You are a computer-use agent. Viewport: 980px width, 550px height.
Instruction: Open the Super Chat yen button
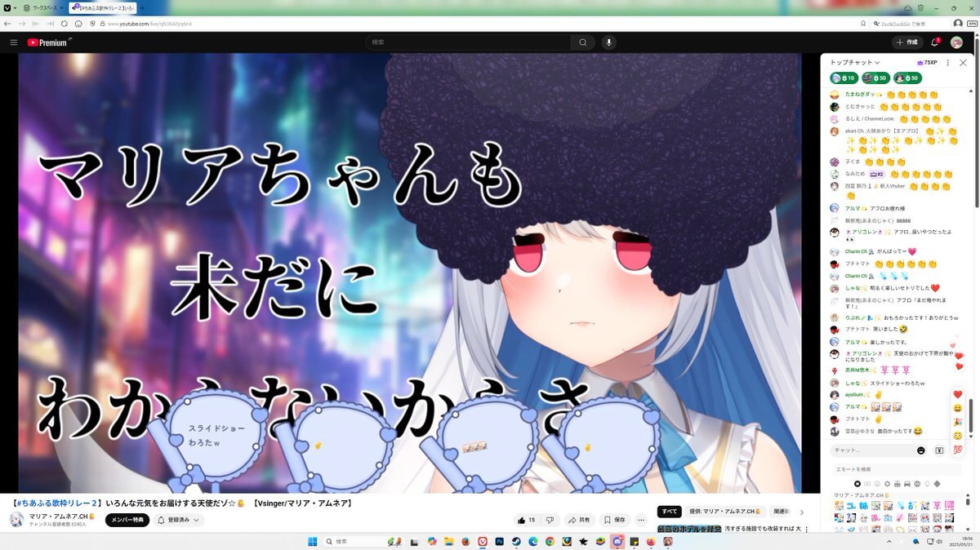[x=939, y=450]
